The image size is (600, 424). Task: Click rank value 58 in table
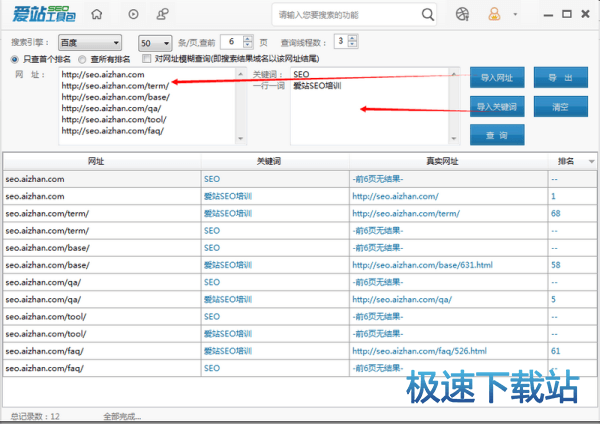[x=556, y=265]
